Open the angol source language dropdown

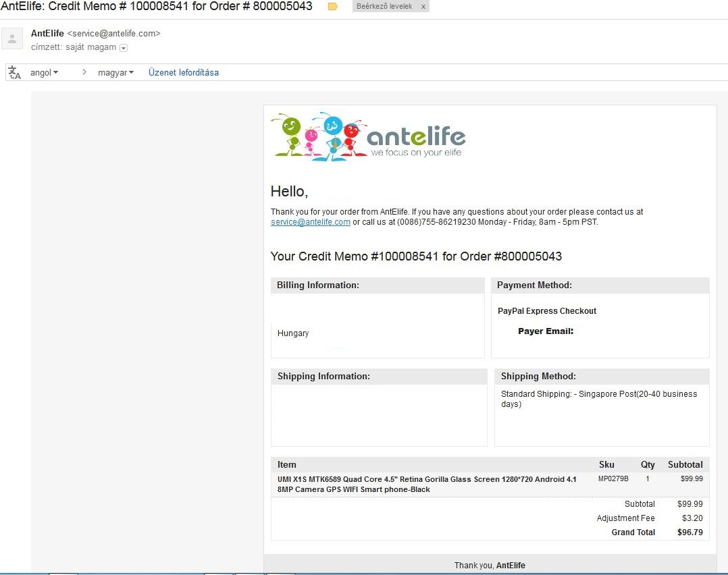44,72
